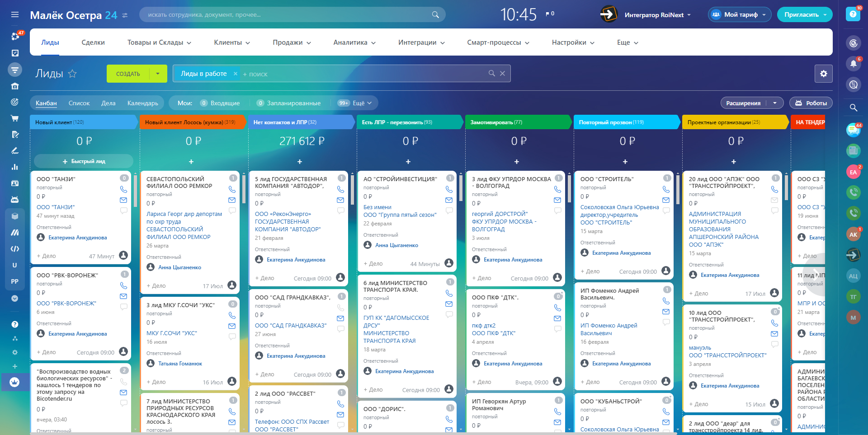868x435 pixels.
Task: Open the Создать dropdown arrow
Action: click(x=158, y=74)
